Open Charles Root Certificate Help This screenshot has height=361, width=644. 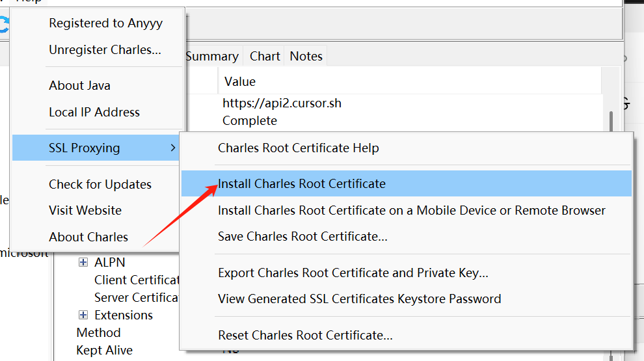click(x=406, y=148)
